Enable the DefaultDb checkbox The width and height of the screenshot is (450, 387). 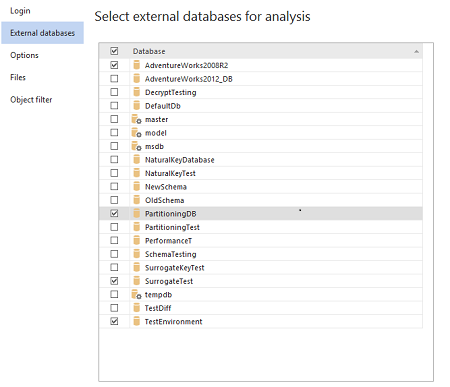pos(114,106)
